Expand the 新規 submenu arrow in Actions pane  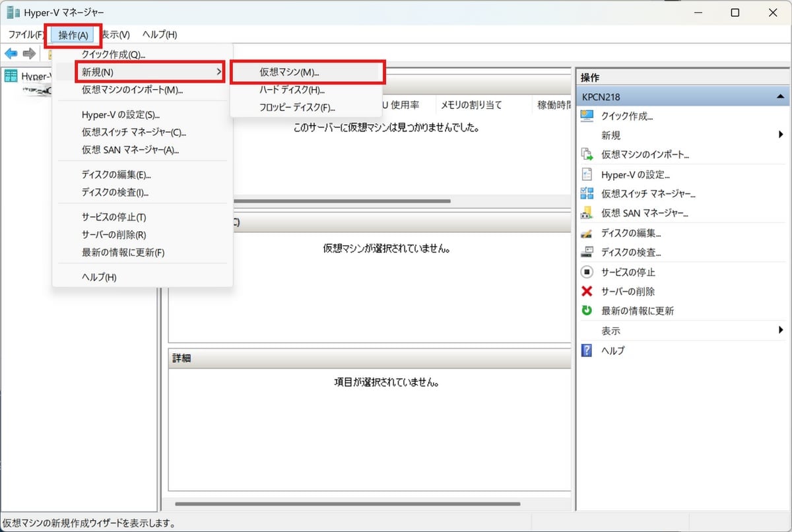coord(781,135)
